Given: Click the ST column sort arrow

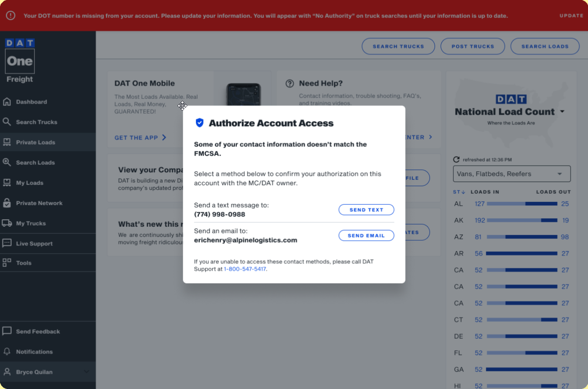Looking at the screenshot, I should (x=463, y=192).
